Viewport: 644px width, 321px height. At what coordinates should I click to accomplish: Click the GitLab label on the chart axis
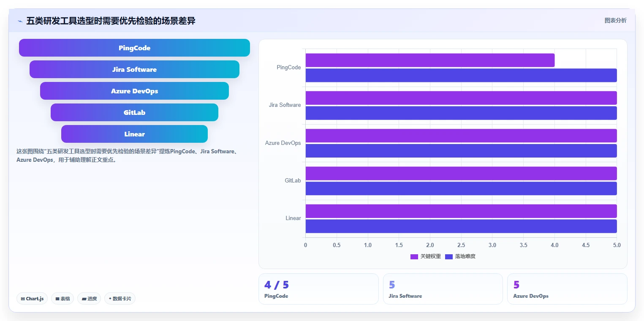[x=293, y=181]
